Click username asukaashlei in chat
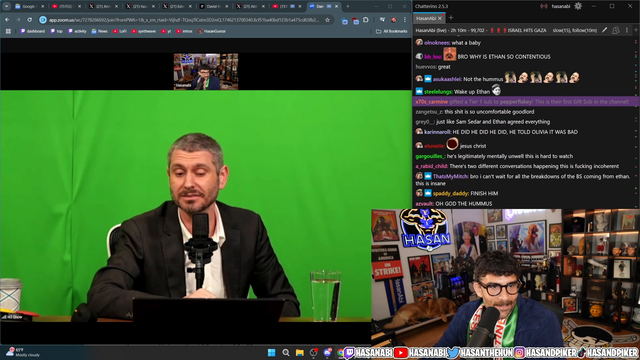The height and width of the screenshot is (360, 640). coord(447,79)
